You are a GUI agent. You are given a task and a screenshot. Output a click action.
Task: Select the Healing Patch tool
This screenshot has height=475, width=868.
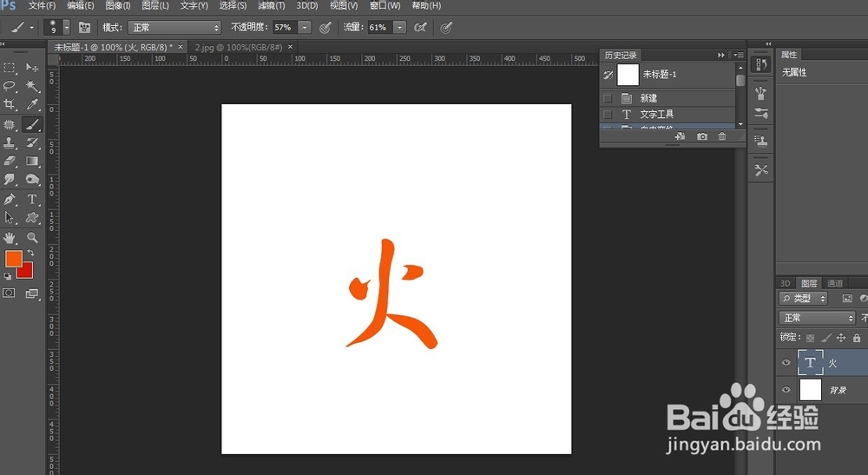[10, 124]
